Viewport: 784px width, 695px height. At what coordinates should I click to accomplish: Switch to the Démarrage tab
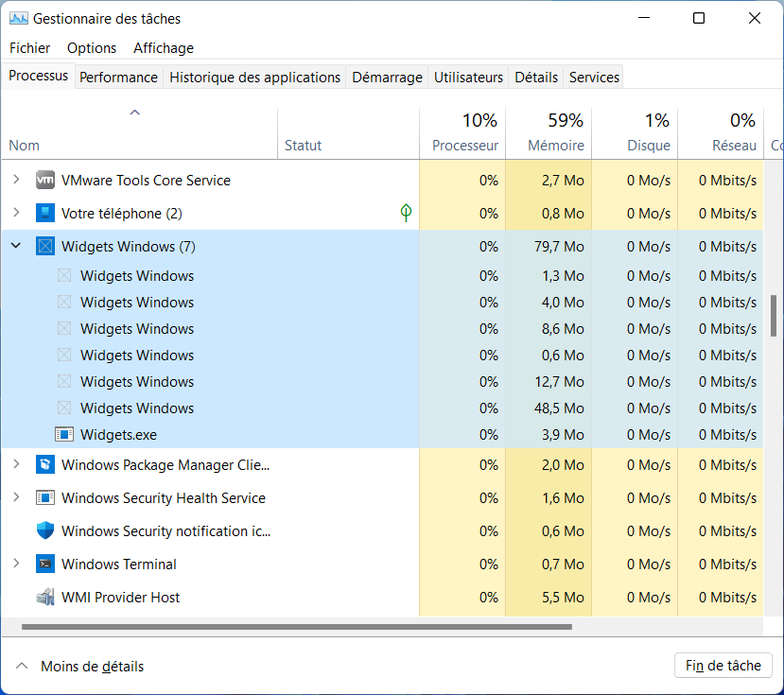[x=387, y=78]
